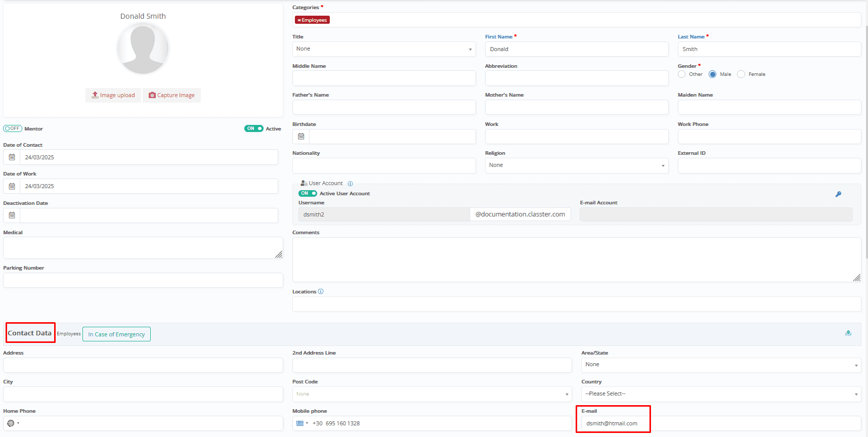Open the Country dropdown
868x437 pixels.
pos(721,394)
